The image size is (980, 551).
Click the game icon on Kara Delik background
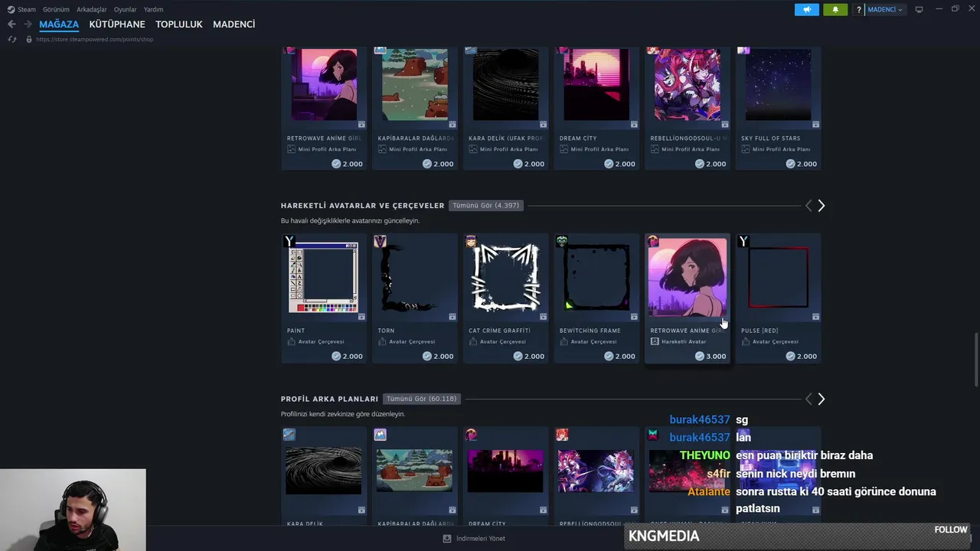[289, 435]
